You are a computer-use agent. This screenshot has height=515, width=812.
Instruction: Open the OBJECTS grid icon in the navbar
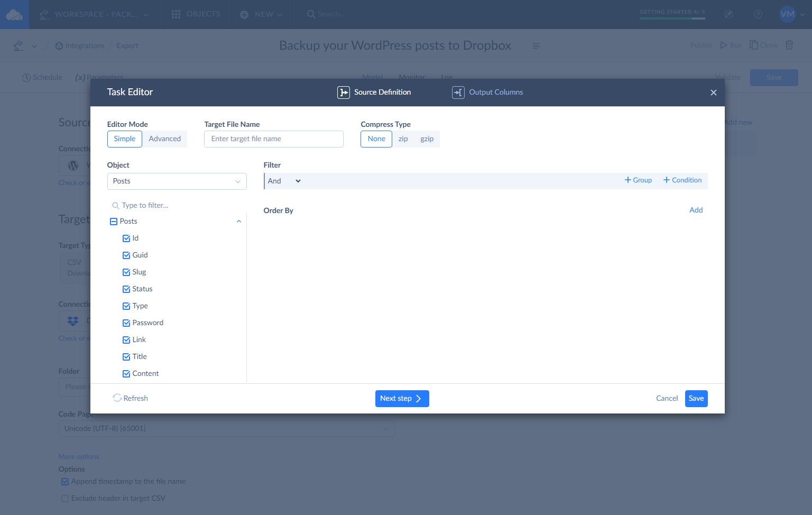176,14
